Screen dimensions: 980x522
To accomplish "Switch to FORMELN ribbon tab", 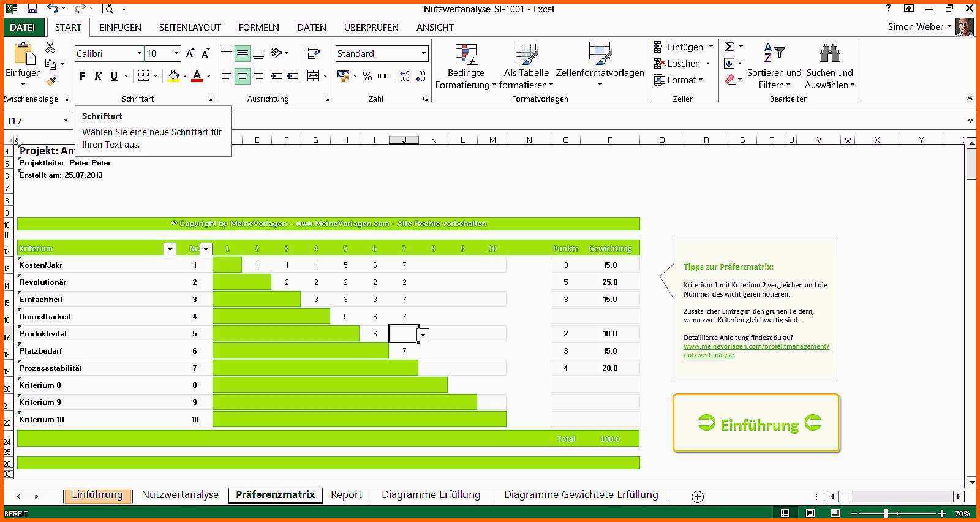I will click(258, 27).
